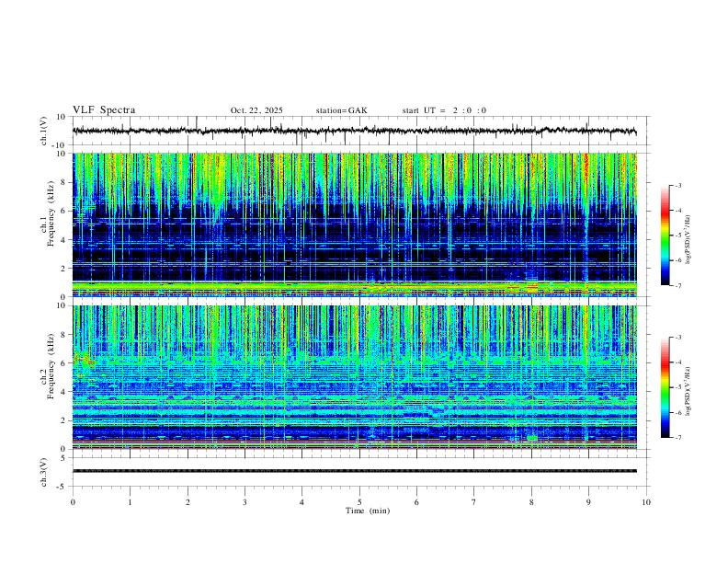Click the "-5" tick on ch.3(V) axis
Viewport: 728px width, 563px height.
point(63,487)
